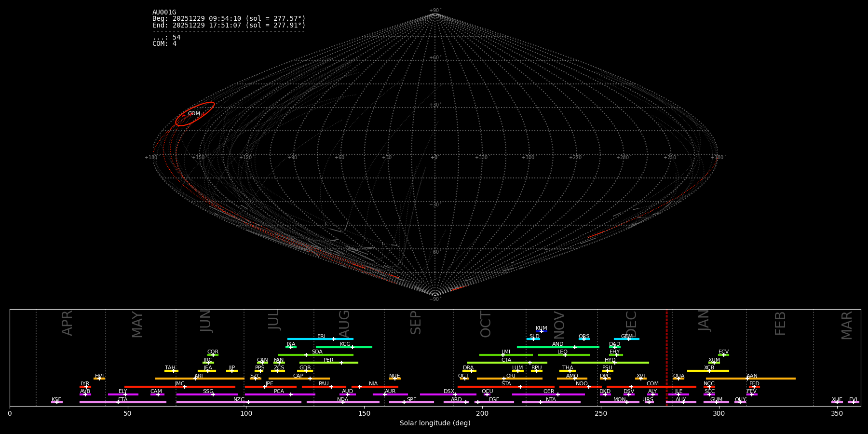Select the ECV shower label
Screen dimensions: 868x434
(723, 352)
